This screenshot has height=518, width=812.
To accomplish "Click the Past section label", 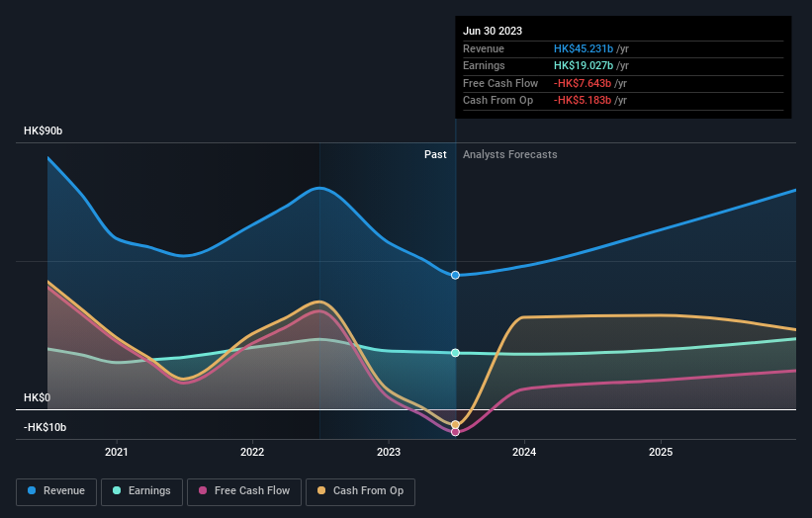I will [435, 155].
